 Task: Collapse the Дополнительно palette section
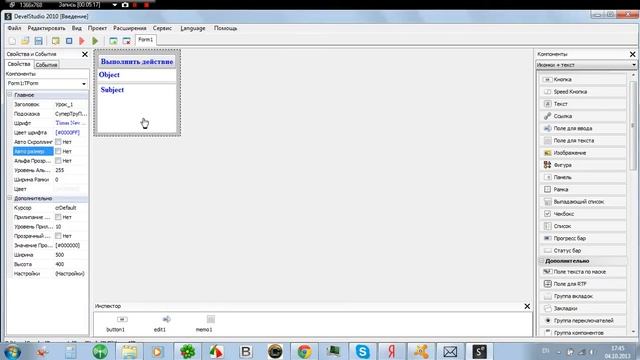coord(542,260)
